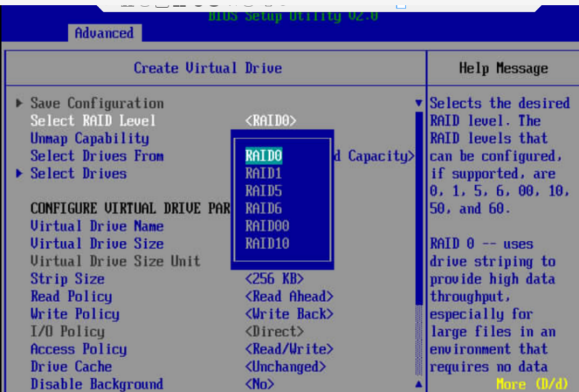Image resolution: width=579 pixels, height=392 pixels.
Task: Open the I/O Policy Direct setting
Action: pyautogui.click(x=274, y=331)
